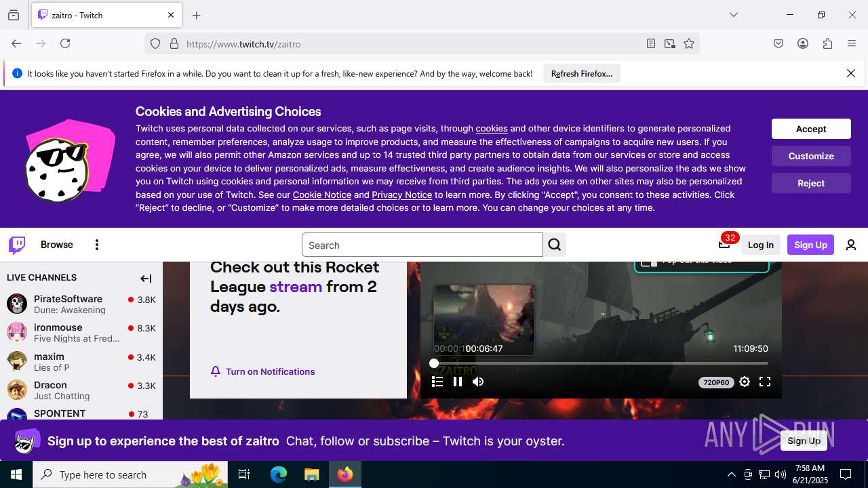The image size is (868, 488).
Task: Open Extensions puzzle icon
Action: (x=827, y=43)
